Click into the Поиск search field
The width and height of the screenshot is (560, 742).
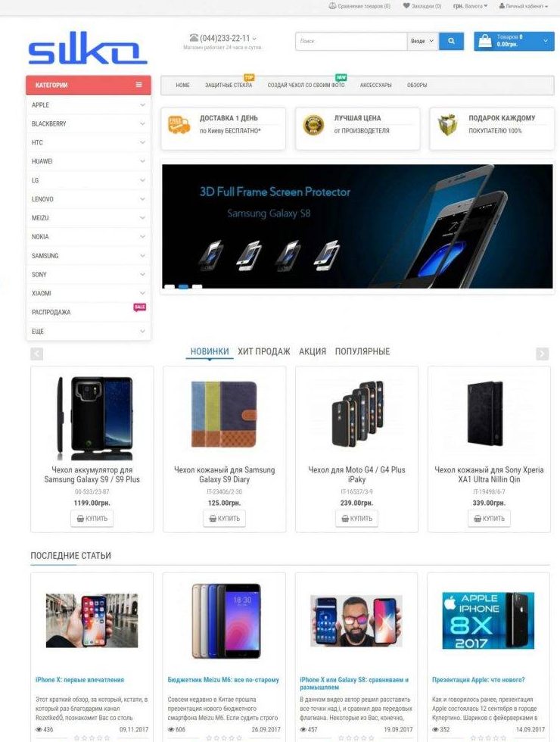[x=351, y=41]
